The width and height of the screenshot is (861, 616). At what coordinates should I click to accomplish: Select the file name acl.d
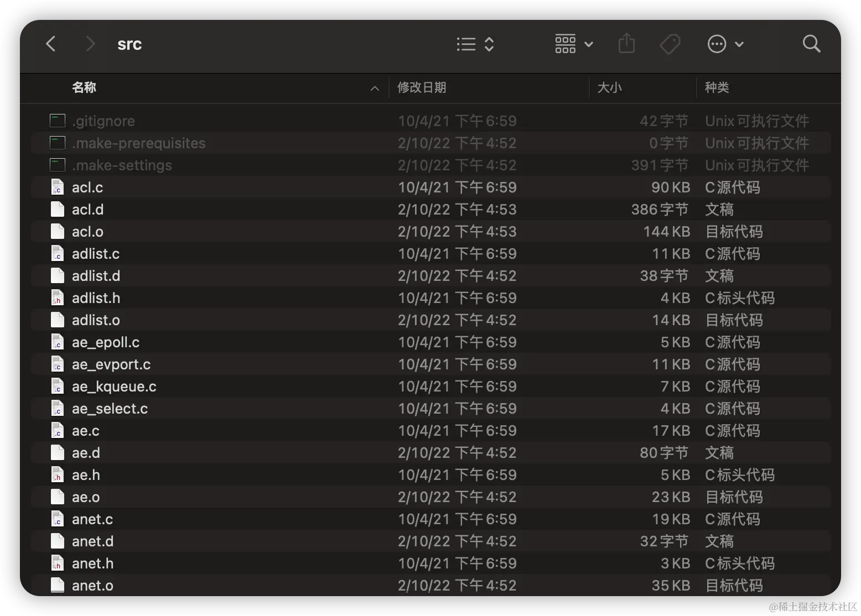tap(88, 210)
